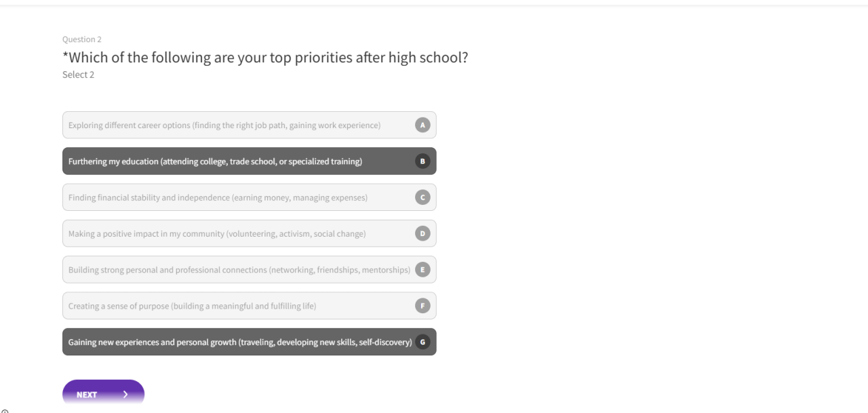Pick Making a positive impact in my community

point(217,234)
